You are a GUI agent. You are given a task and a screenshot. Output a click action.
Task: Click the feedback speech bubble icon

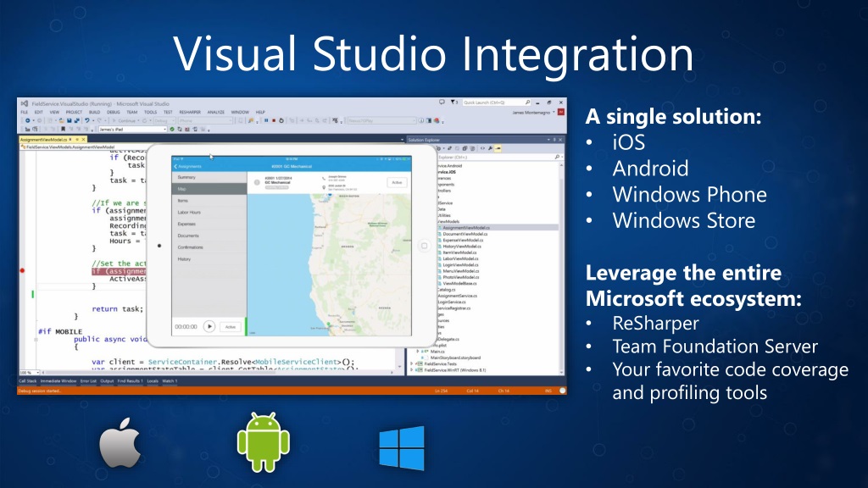[x=442, y=102]
